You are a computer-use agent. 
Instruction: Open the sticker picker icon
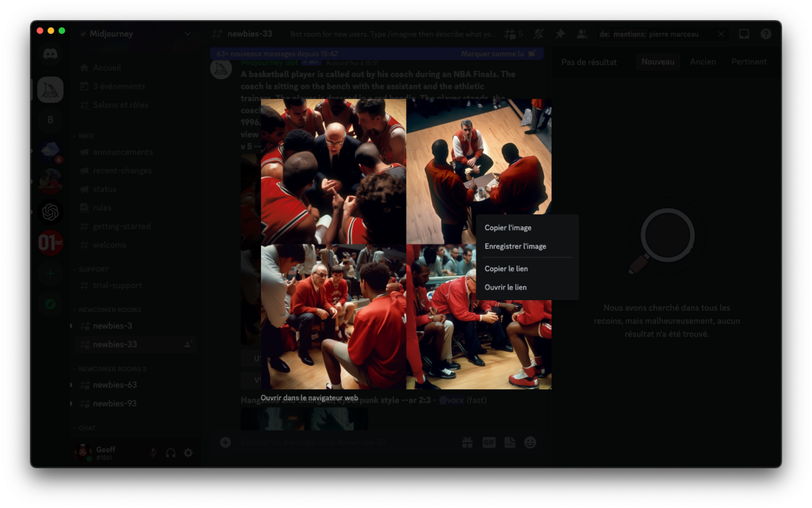point(509,442)
